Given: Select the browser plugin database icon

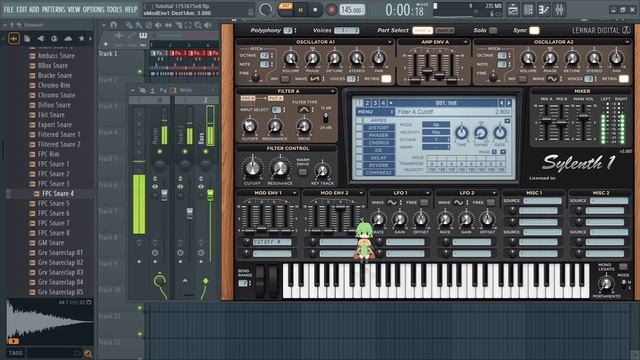Looking at the screenshot, I should (41, 38).
